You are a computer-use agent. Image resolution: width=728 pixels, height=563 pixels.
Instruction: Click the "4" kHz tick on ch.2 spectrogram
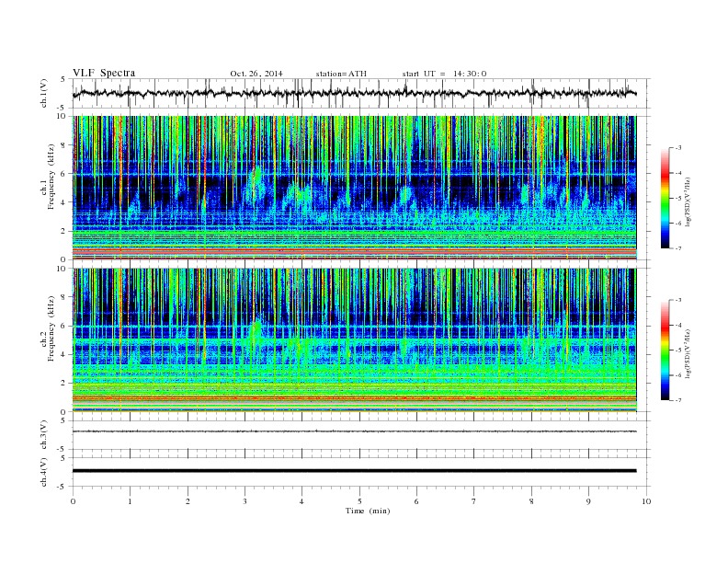(63, 354)
